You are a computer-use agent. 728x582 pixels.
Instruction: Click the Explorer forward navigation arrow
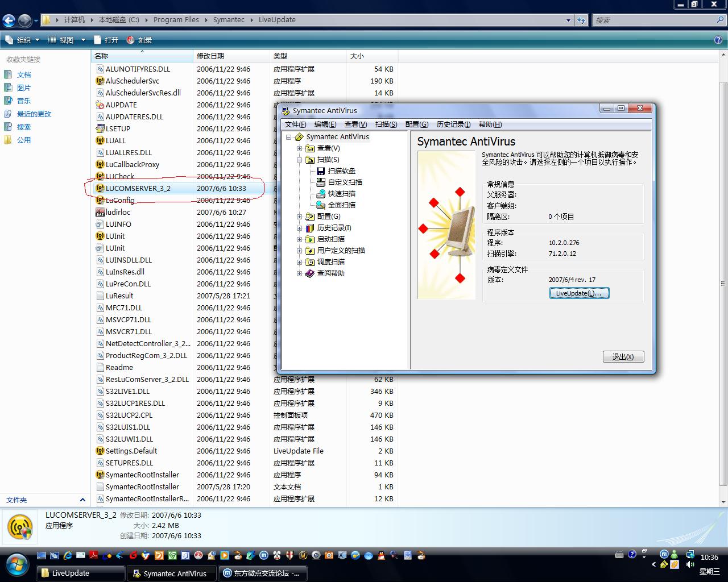pyautogui.click(x=24, y=21)
